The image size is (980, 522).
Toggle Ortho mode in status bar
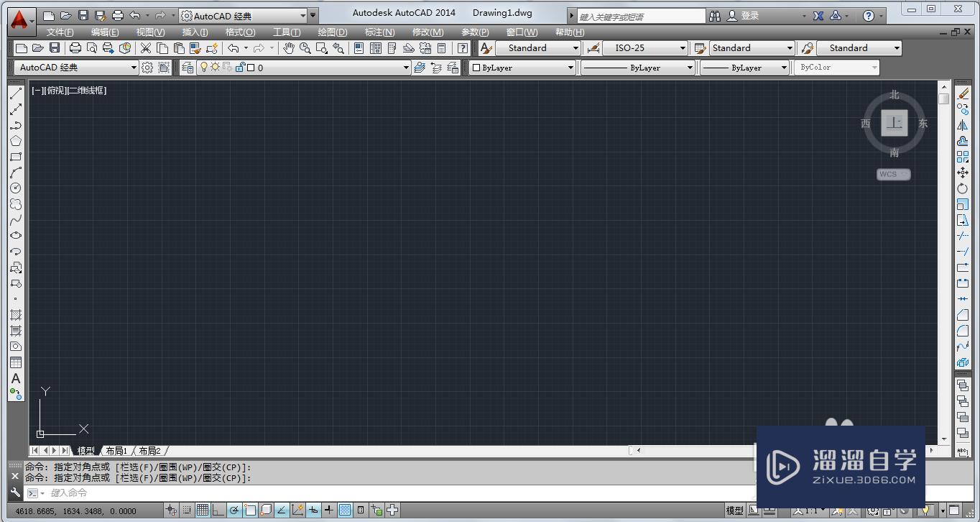pyautogui.click(x=218, y=510)
